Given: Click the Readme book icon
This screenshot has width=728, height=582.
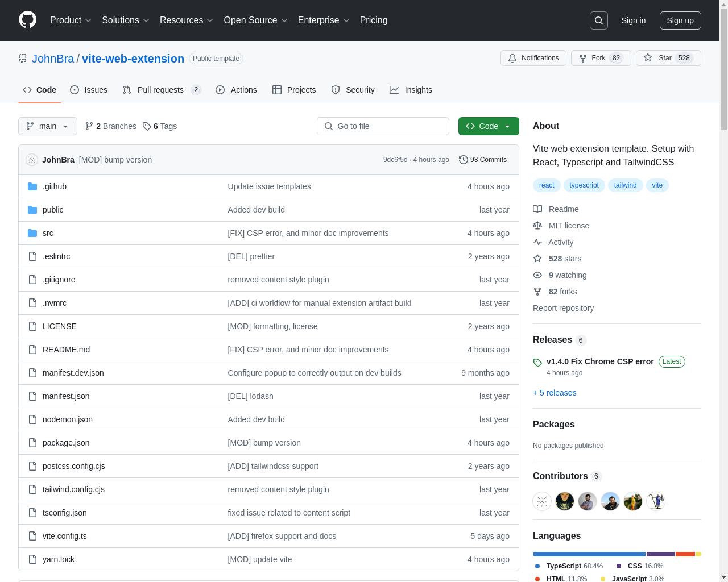Looking at the screenshot, I should tap(537, 209).
